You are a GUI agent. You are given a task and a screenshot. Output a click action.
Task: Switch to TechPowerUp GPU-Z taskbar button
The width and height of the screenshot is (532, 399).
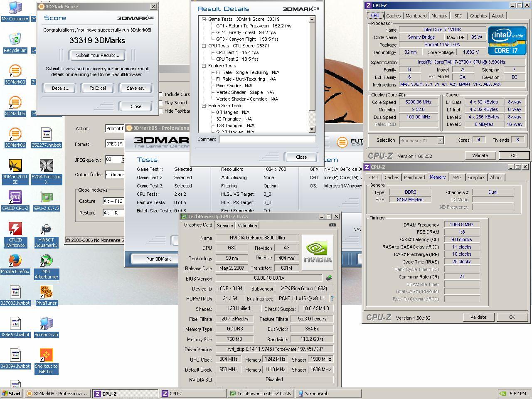(x=261, y=394)
